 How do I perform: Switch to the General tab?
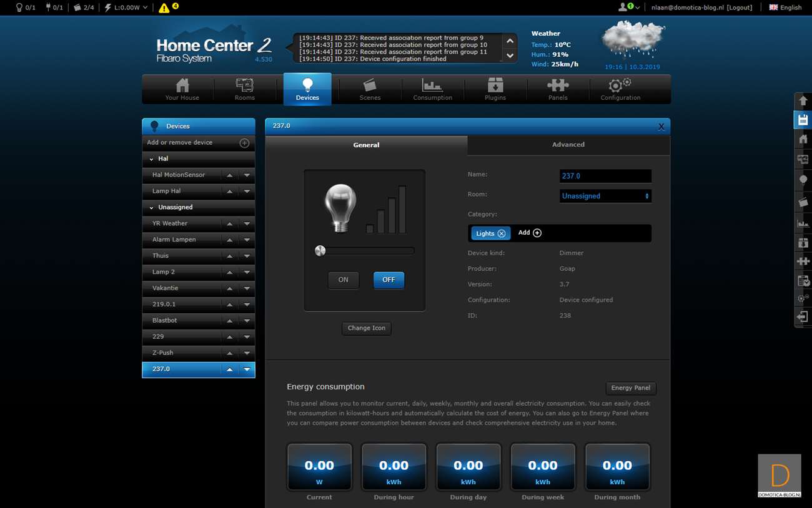tap(366, 145)
